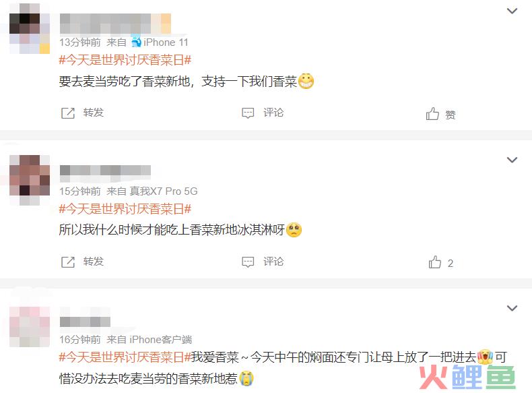Like the first post with thumbs-up
This screenshot has width=532, height=393.
click(x=432, y=114)
